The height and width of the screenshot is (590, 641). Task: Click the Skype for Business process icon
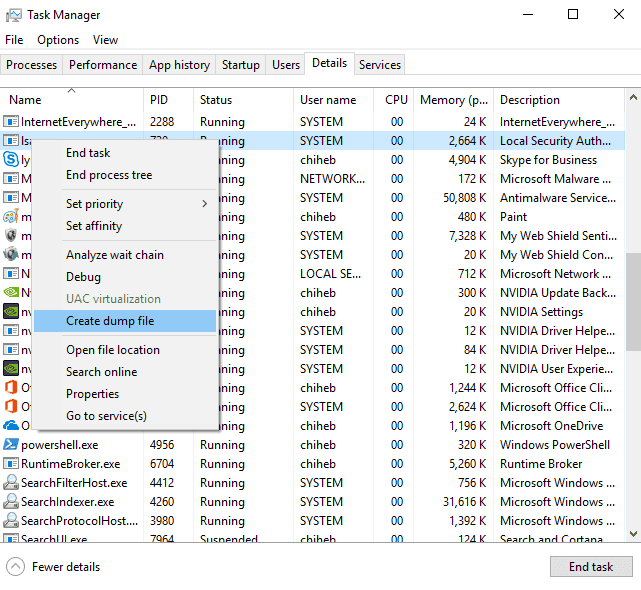[11, 160]
